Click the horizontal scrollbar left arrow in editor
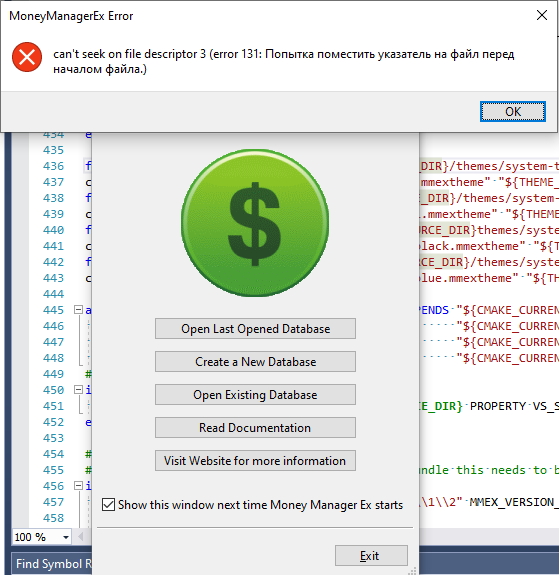This screenshot has width=559, height=575. 80,537
